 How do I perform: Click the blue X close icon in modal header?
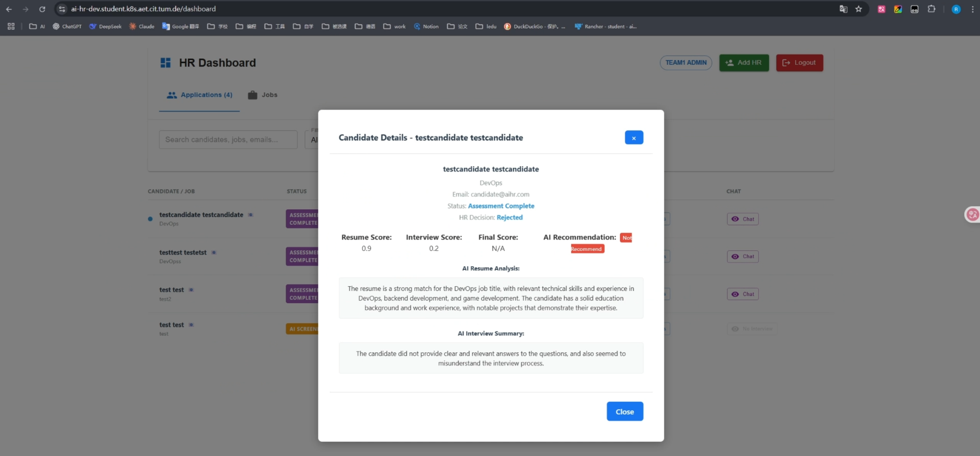pyautogui.click(x=634, y=138)
